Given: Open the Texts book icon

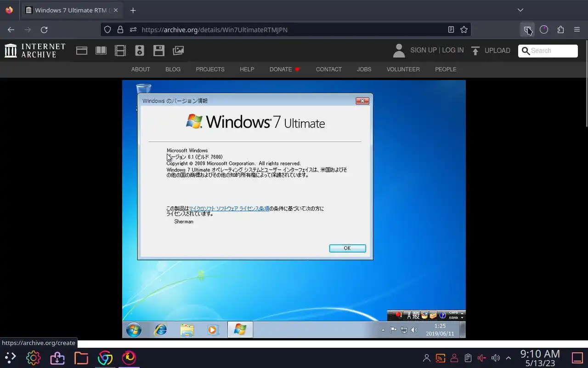Looking at the screenshot, I should [101, 51].
